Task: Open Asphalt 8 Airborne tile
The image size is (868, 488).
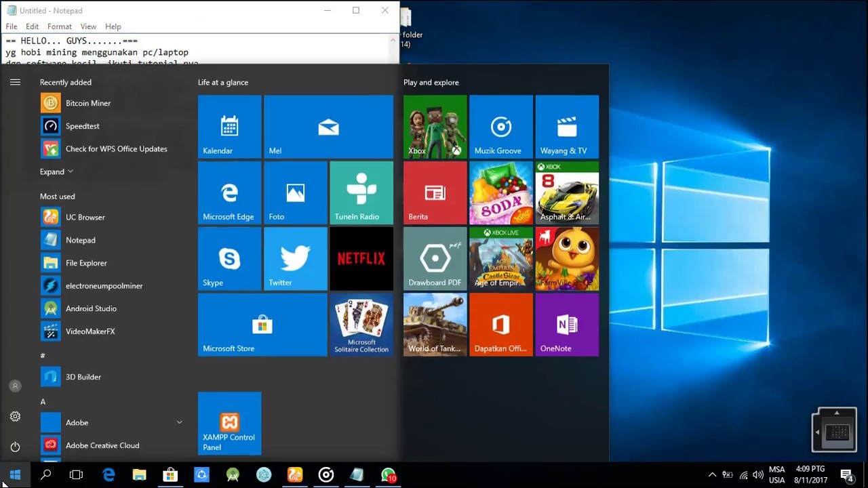Action: pos(567,192)
